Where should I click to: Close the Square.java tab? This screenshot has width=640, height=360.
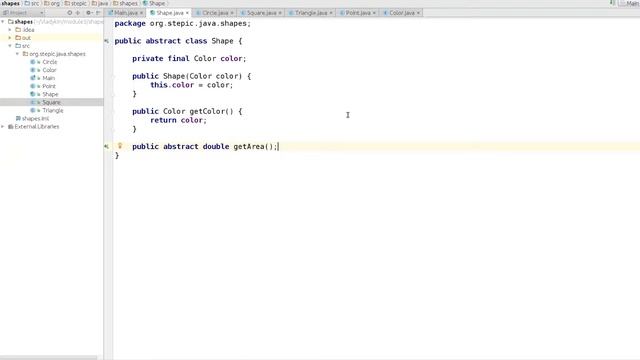(280, 13)
